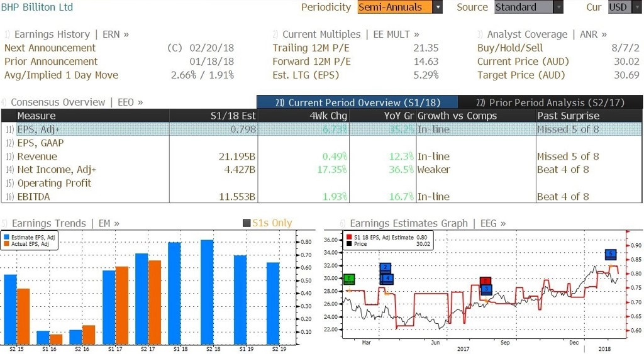Select the EPS, GAAP measure row

[x=321, y=143]
